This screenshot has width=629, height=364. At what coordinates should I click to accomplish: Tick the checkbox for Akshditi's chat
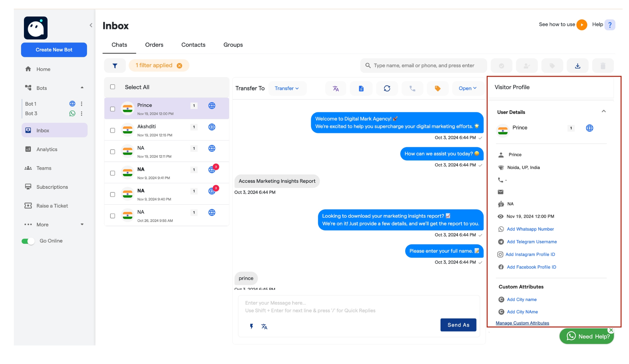point(113,130)
